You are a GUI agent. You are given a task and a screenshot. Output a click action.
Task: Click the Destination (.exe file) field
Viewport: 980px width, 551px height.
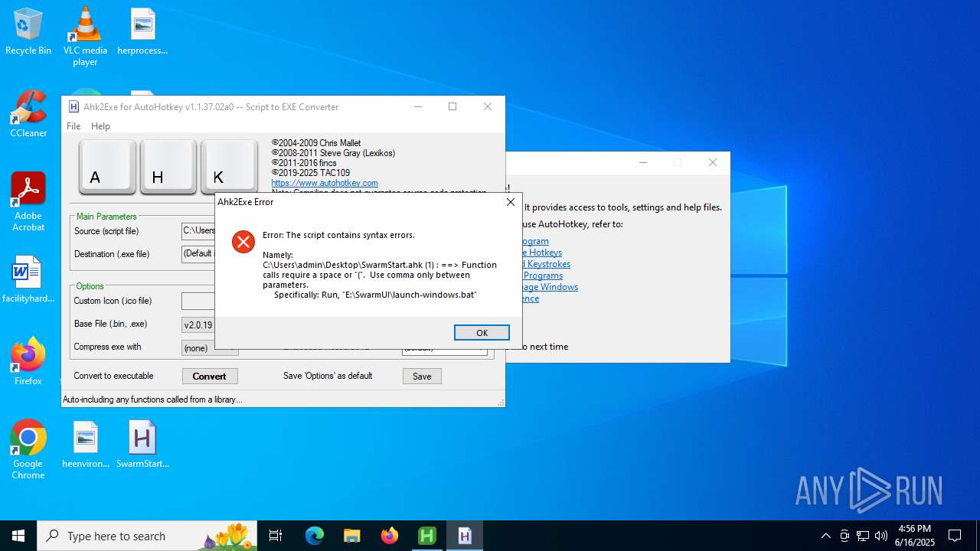[x=198, y=253]
